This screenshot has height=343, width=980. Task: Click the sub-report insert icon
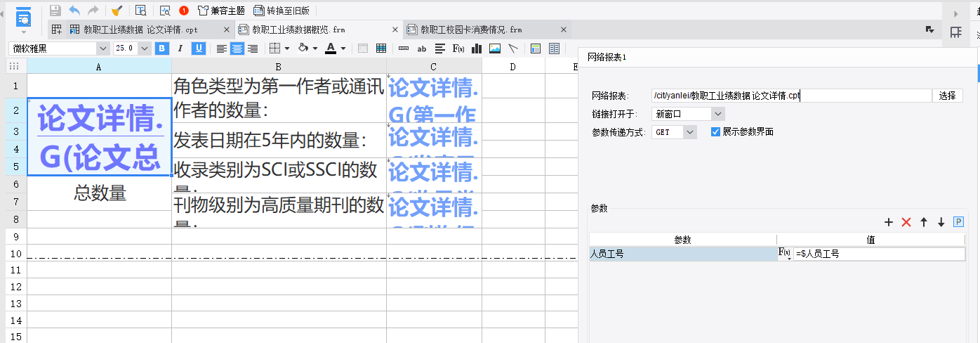tap(536, 48)
